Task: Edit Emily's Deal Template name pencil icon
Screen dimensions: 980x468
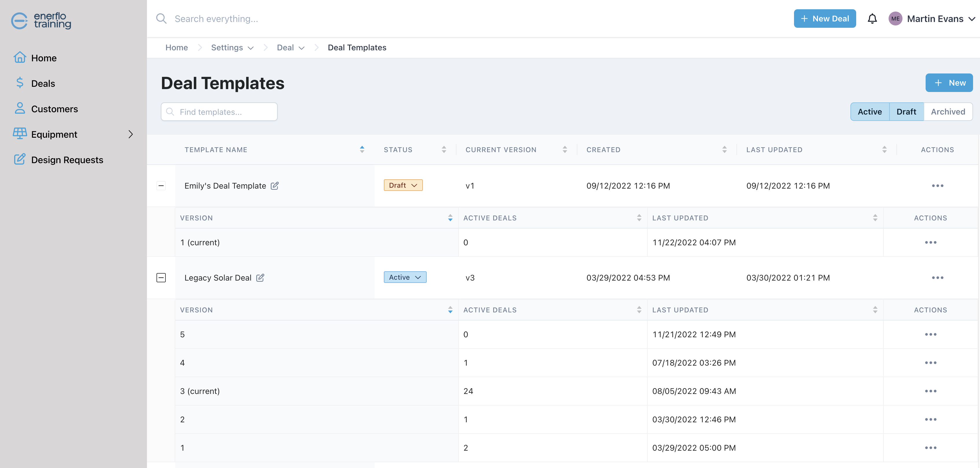Action: click(x=275, y=186)
